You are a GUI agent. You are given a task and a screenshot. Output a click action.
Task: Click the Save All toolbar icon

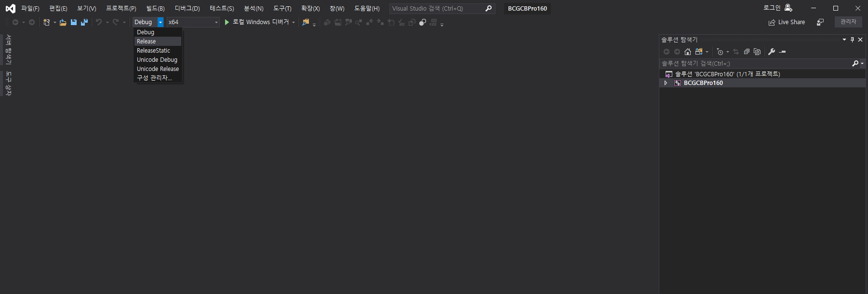pyautogui.click(x=84, y=22)
